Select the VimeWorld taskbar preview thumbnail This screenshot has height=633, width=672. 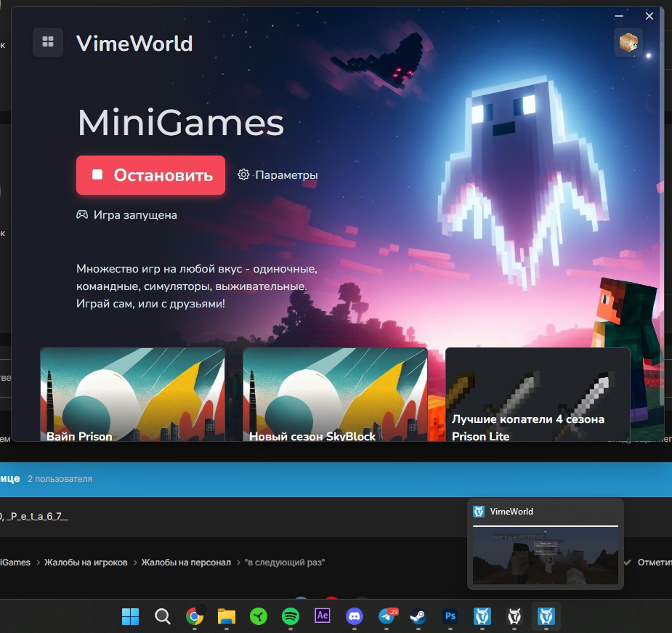tap(546, 555)
